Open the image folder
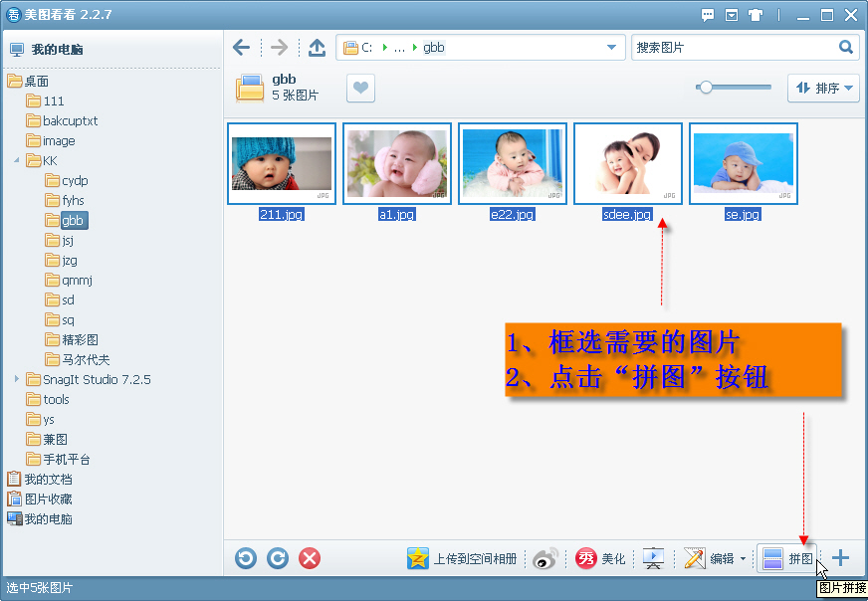The height and width of the screenshot is (601, 868). [51, 141]
